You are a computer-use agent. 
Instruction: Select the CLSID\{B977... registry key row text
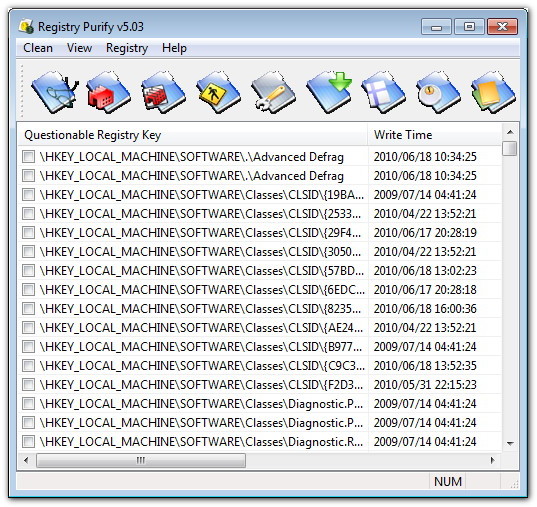click(x=201, y=347)
